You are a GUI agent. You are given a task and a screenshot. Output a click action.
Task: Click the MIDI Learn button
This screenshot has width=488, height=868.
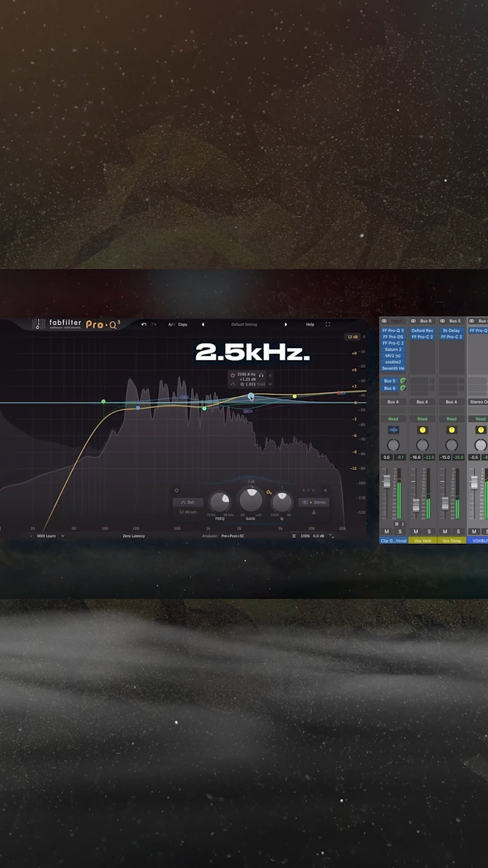(47, 536)
